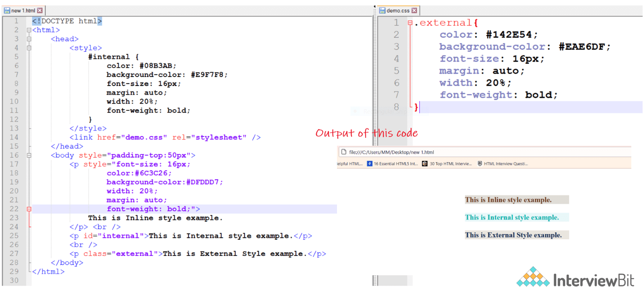Collapse the head tag fold on line 3
644x297 pixels.
(x=29, y=39)
